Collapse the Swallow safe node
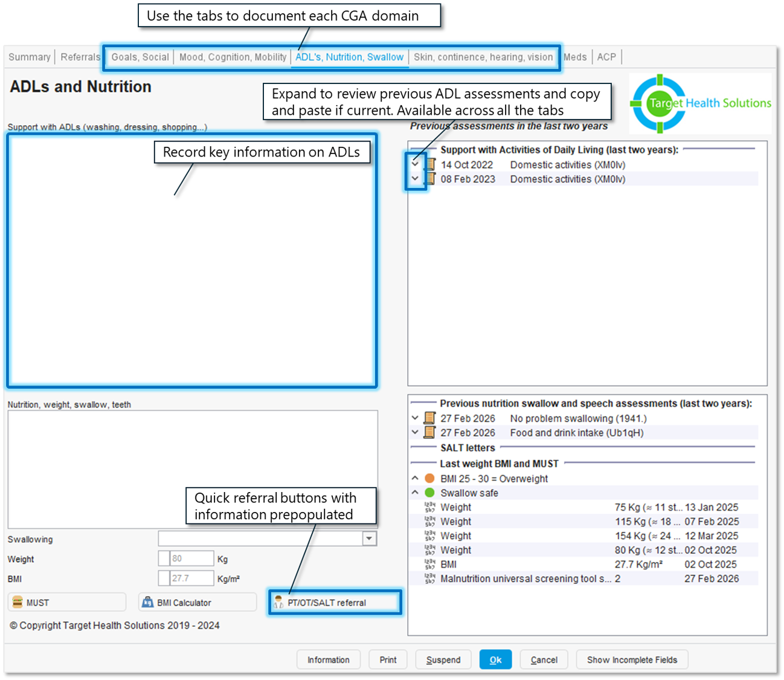This screenshot has width=784, height=680. [x=415, y=493]
